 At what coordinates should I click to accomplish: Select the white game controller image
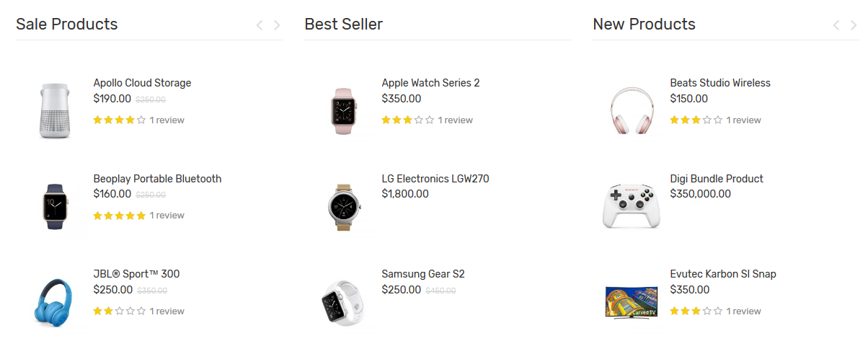631,206
